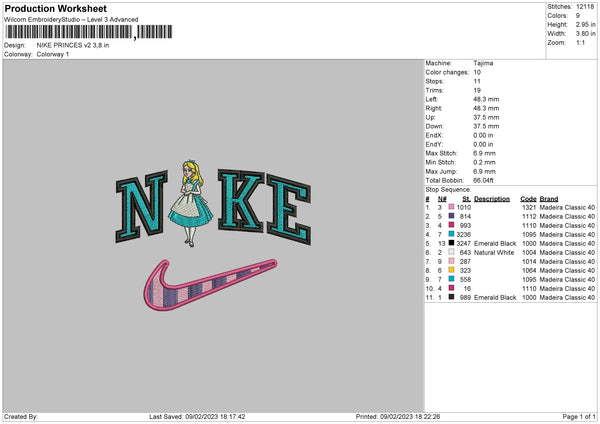Click the 'Color changes:' label
The image size is (600, 424).
point(447,72)
